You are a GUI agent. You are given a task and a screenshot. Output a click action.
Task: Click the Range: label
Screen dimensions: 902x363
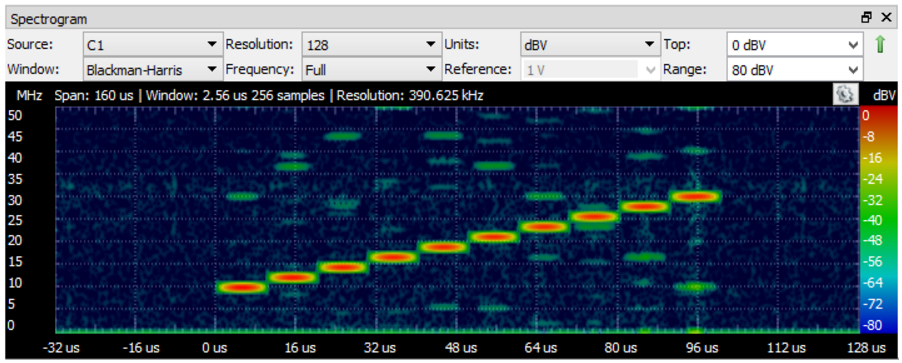[x=684, y=70]
